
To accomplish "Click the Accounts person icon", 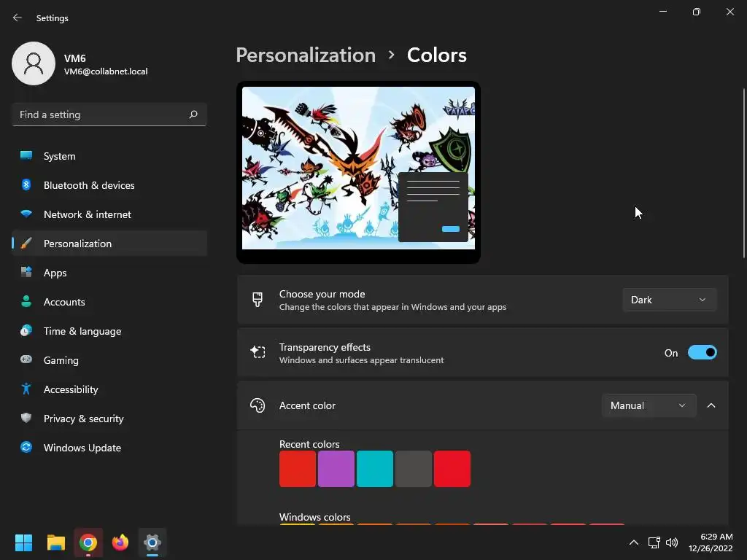I will (x=26, y=301).
